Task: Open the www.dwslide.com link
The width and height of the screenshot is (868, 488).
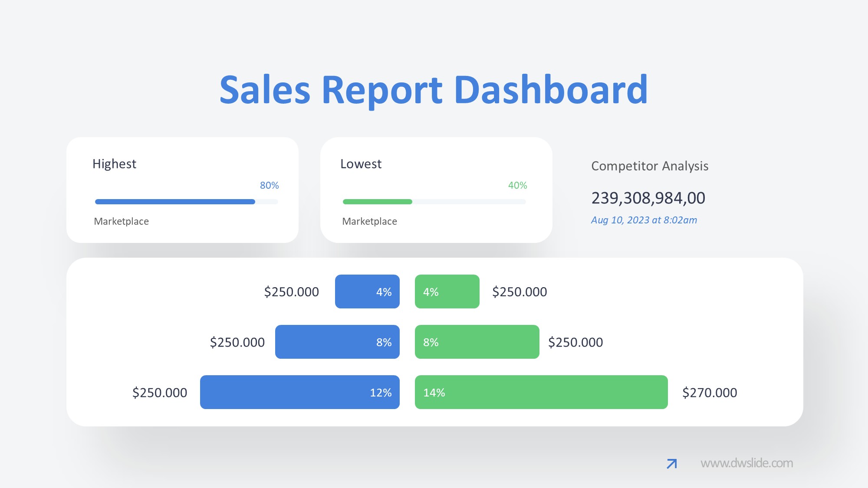Action: 746,463
